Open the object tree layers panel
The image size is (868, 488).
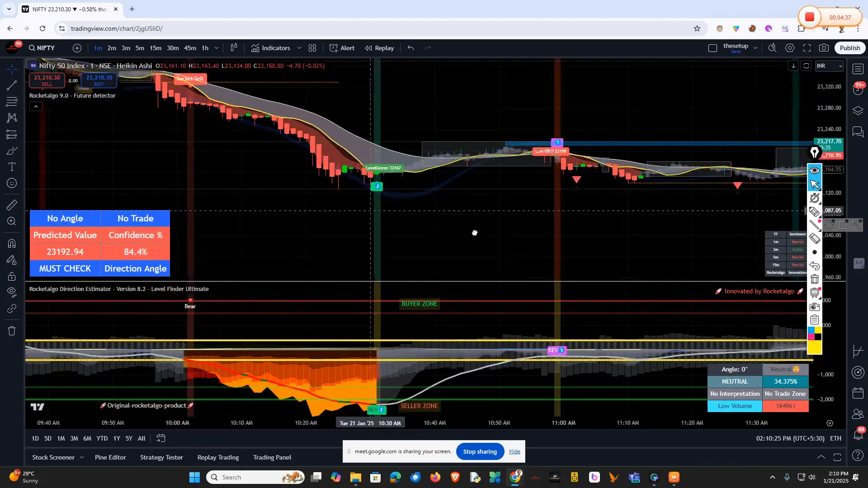tap(858, 110)
